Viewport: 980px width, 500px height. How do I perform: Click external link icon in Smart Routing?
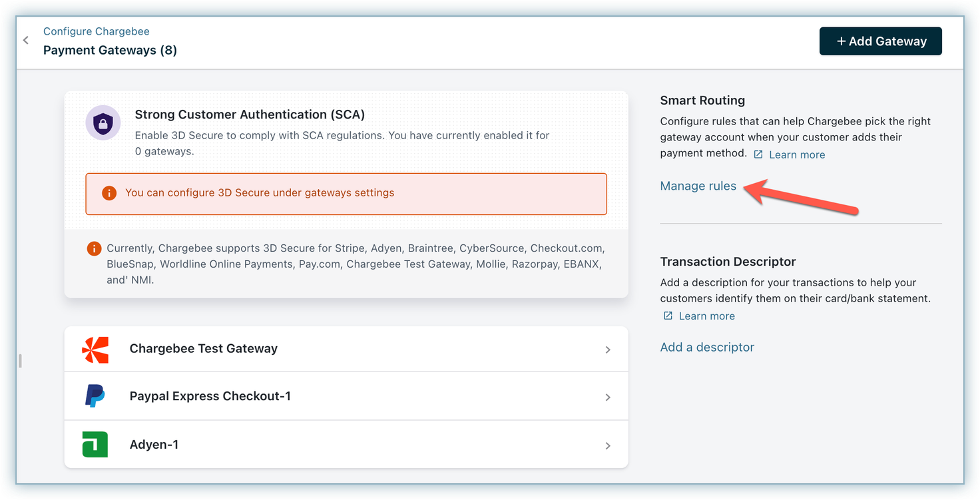point(758,154)
